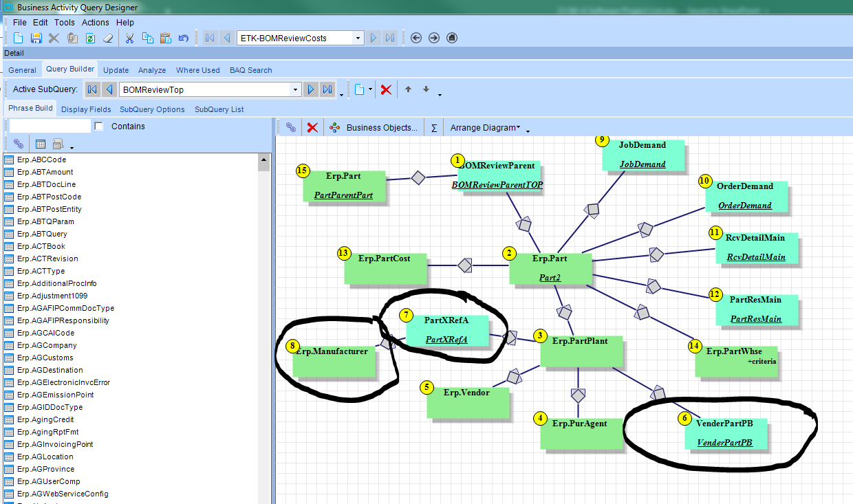Select the Analyze tab

tap(152, 70)
